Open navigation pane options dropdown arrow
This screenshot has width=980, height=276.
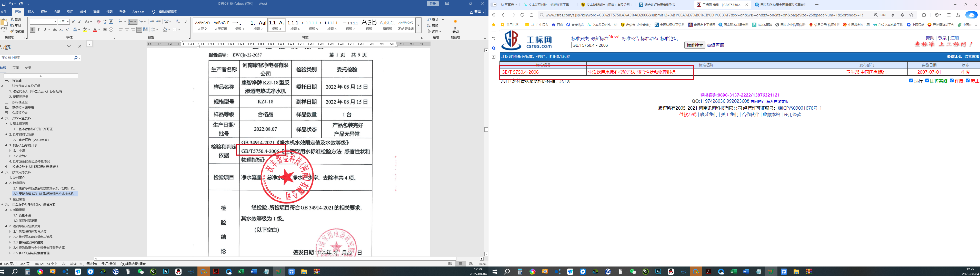click(69, 46)
